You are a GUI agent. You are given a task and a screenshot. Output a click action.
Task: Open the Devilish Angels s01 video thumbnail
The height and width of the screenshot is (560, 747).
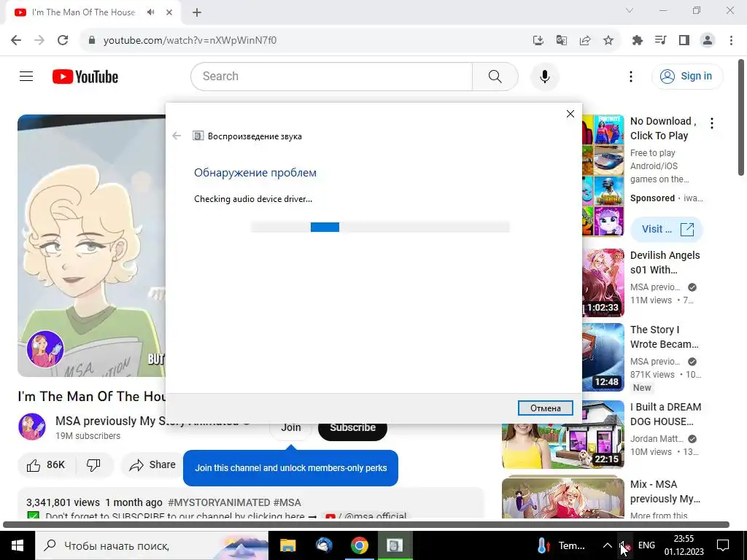point(603,283)
